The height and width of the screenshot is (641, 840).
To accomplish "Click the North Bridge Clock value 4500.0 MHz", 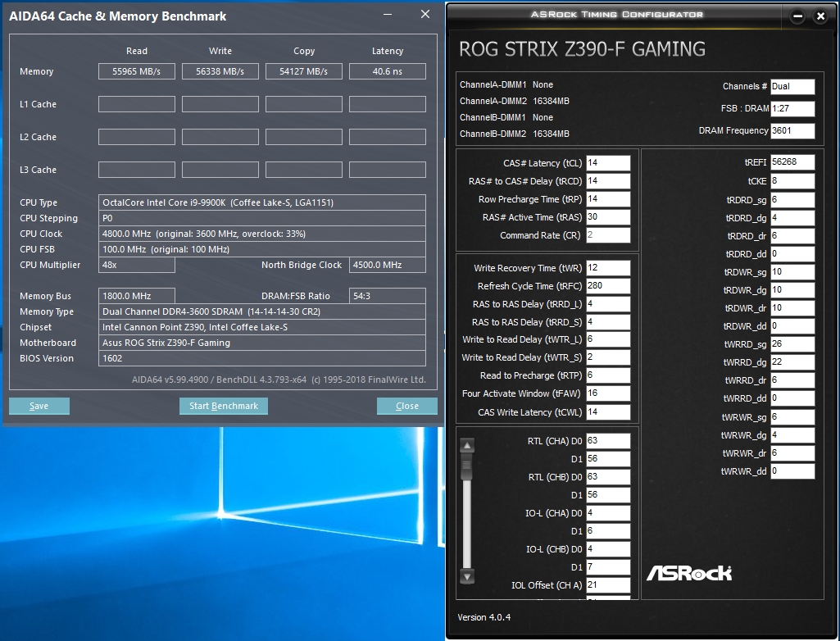I will coord(388,265).
